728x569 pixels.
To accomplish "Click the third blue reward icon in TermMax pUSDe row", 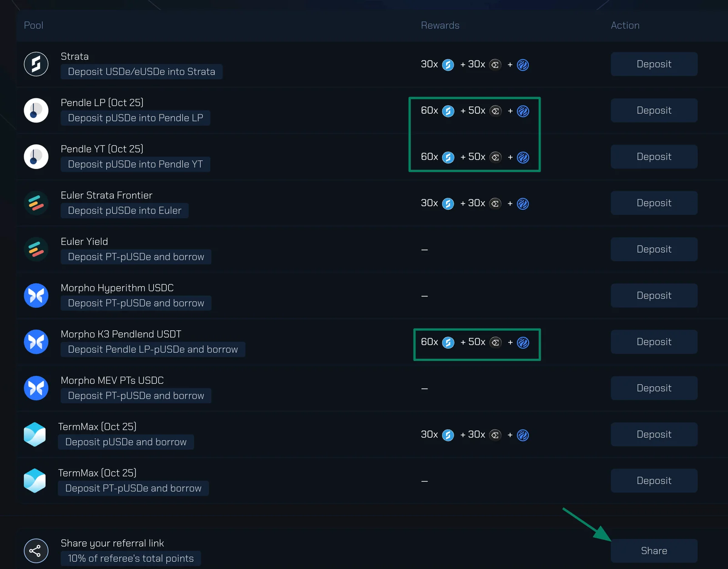I will point(523,435).
